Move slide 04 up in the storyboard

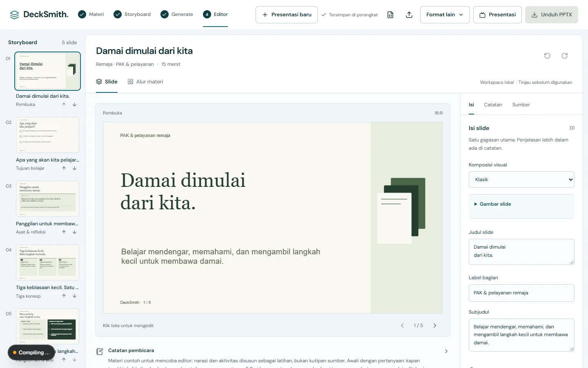click(64, 296)
